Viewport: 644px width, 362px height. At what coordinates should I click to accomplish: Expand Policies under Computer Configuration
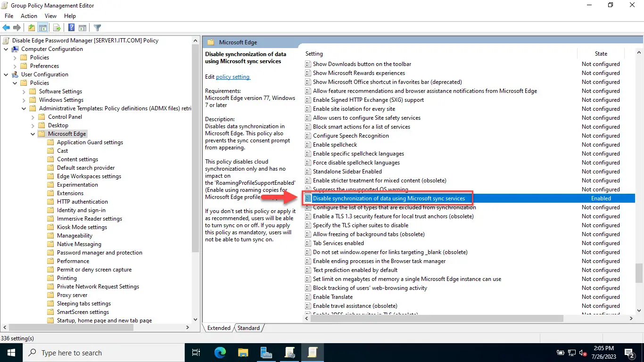click(x=15, y=58)
